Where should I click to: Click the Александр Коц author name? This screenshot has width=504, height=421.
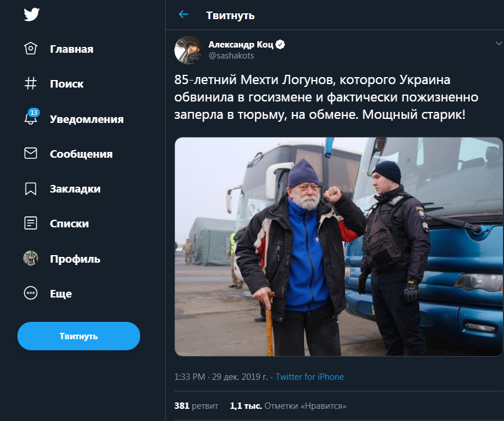pyautogui.click(x=241, y=45)
